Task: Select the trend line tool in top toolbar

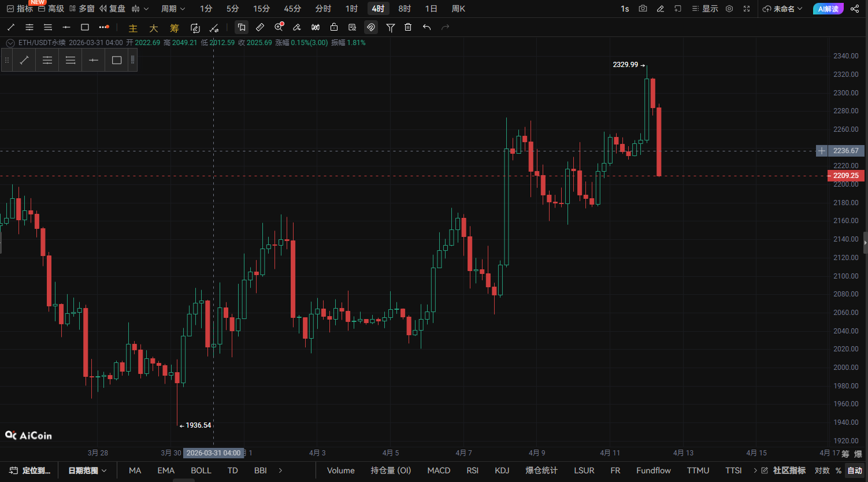Action: click(11, 27)
